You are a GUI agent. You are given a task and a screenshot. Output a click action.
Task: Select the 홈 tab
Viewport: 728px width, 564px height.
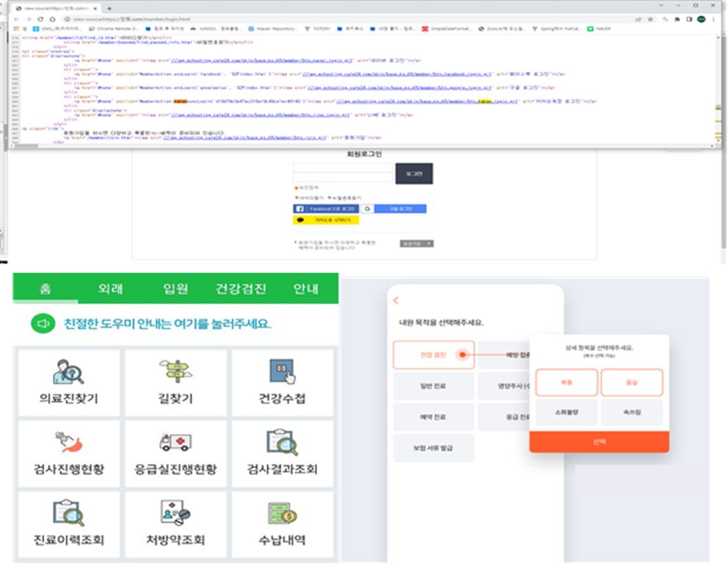point(45,289)
